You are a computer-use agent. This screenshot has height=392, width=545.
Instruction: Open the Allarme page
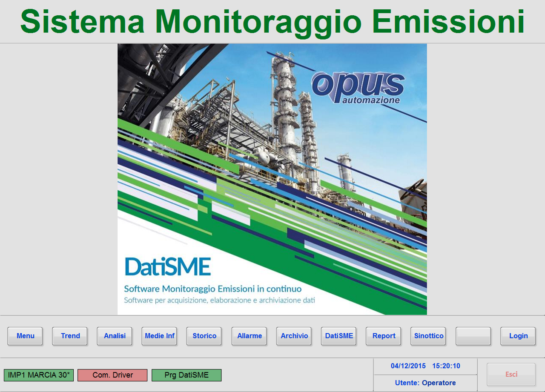point(249,336)
